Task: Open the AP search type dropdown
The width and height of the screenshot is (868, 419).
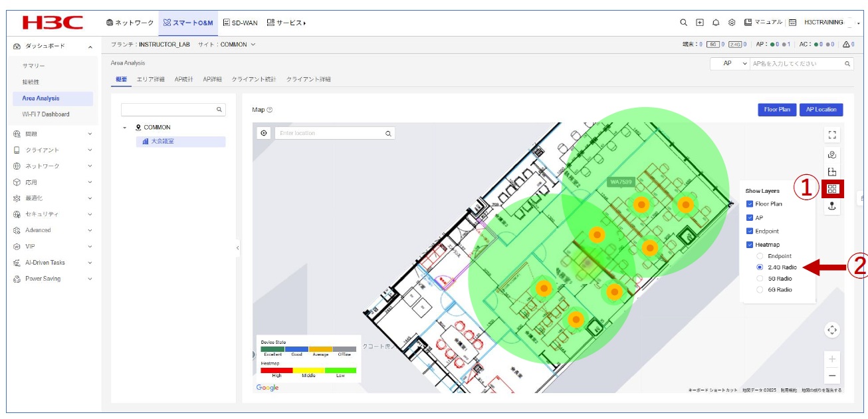Action: [730, 64]
